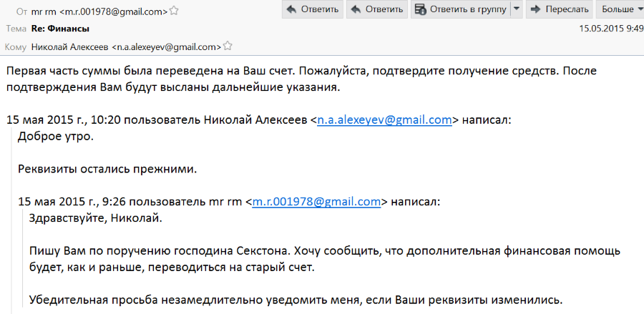Click the Ответить button beside Ответить в группу
Viewport: 644px width, 314px height.
(376, 9)
